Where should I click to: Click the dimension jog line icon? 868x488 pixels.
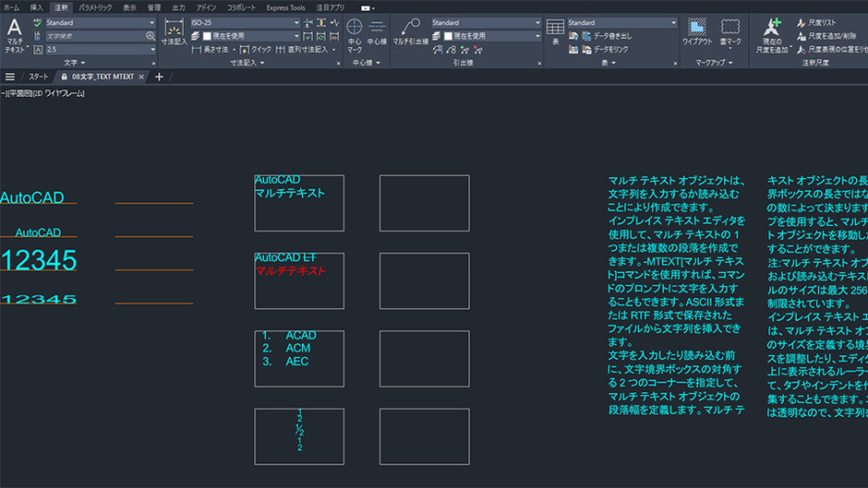[x=335, y=23]
